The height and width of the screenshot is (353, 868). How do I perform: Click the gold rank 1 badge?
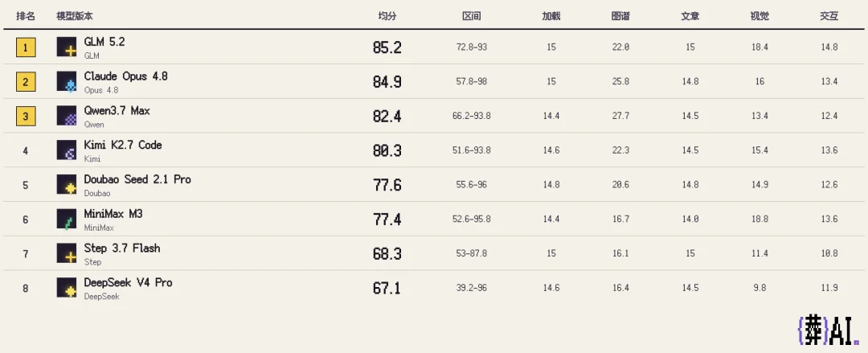[26, 47]
